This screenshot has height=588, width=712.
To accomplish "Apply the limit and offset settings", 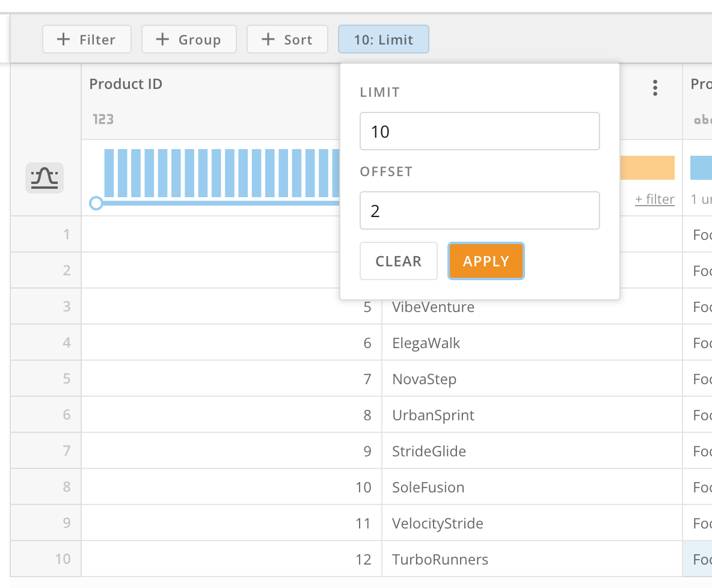I will (x=486, y=261).
